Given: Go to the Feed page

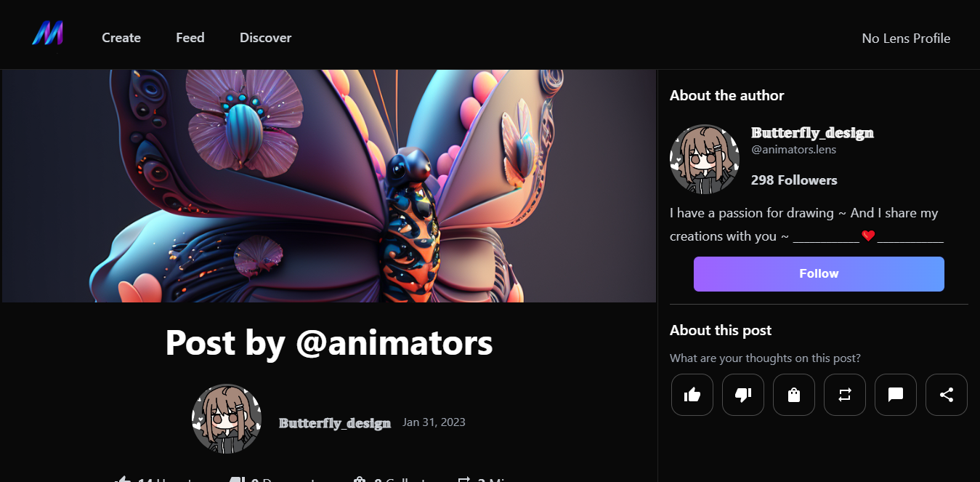Looking at the screenshot, I should click(x=190, y=38).
